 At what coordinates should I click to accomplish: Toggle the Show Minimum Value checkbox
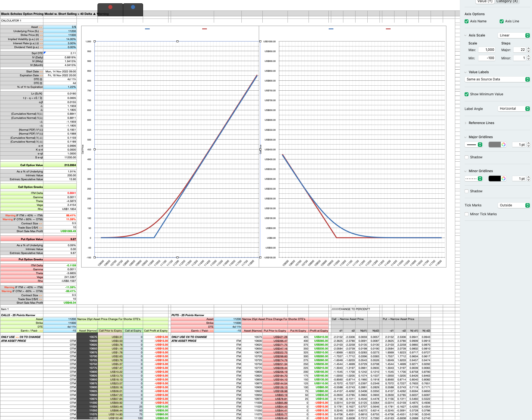click(467, 94)
